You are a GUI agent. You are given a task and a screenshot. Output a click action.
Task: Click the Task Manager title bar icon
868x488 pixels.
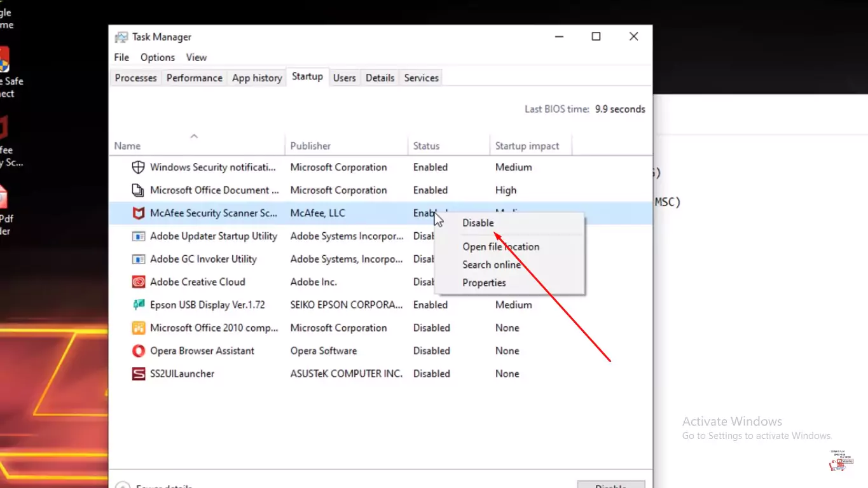(x=121, y=37)
